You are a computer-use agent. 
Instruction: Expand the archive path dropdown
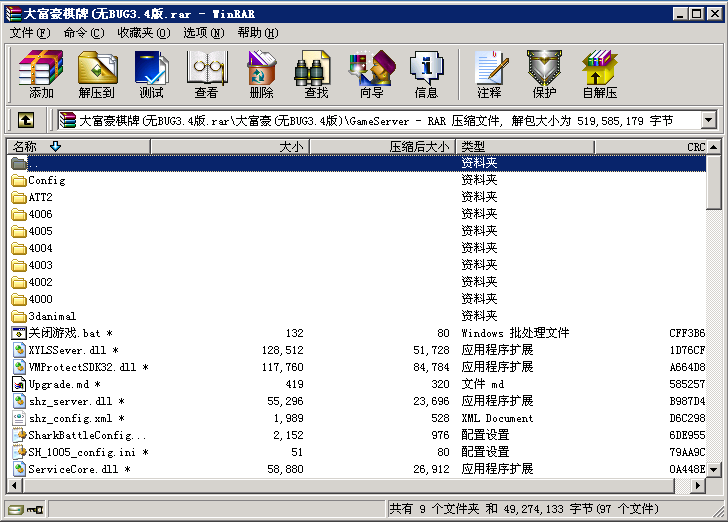[x=709, y=121]
